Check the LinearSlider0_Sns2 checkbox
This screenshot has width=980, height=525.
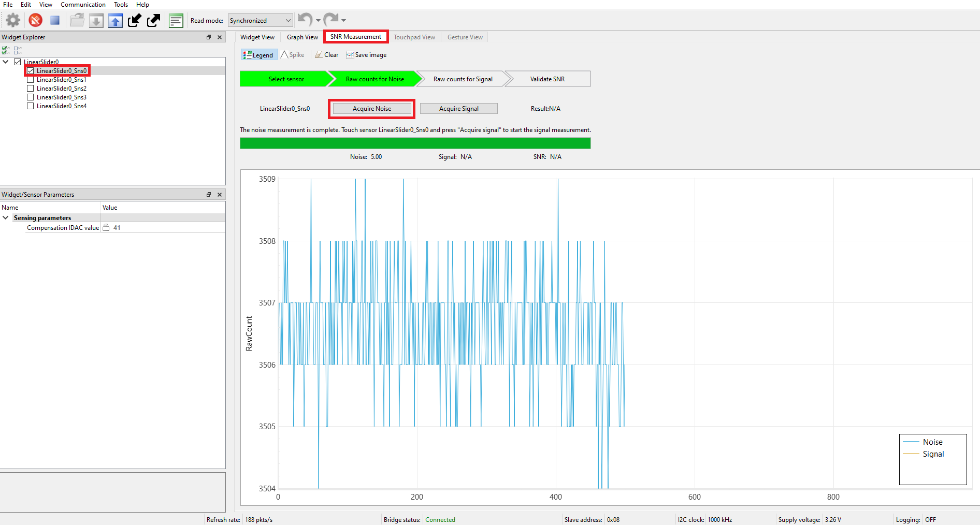(x=30, y=89)
